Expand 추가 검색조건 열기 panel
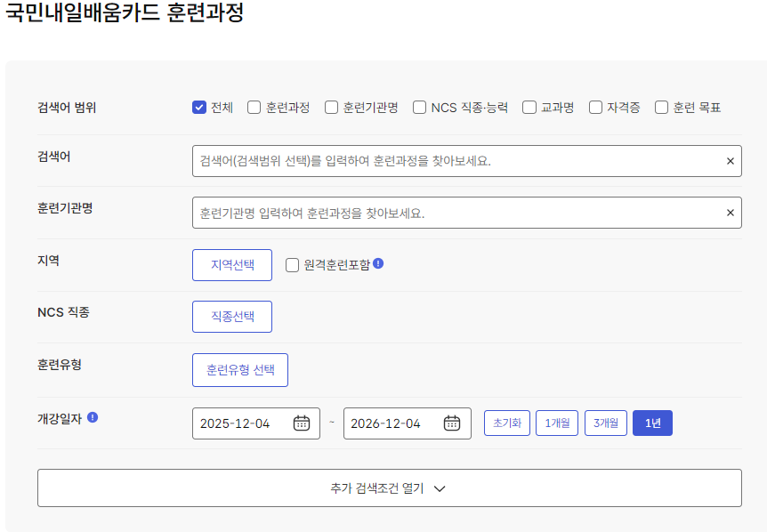The image size is (767, 532). coord(390,488)
